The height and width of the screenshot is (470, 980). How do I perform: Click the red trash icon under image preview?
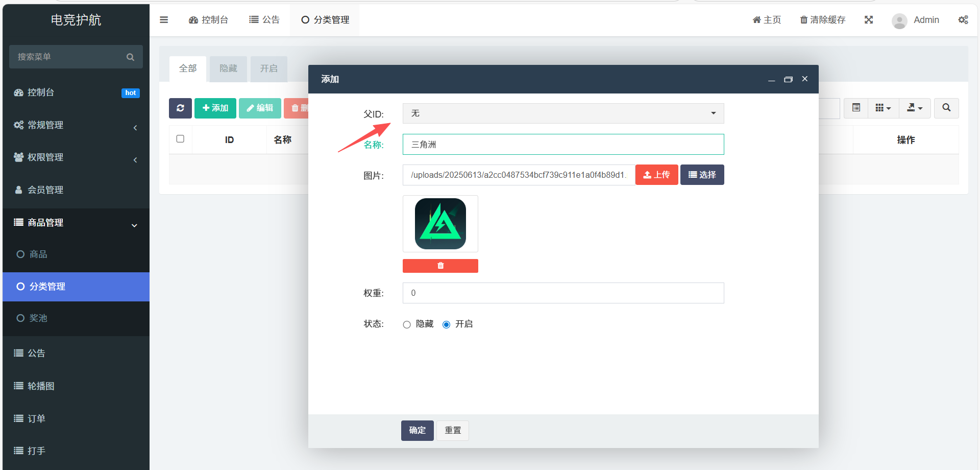coord(440,266)
